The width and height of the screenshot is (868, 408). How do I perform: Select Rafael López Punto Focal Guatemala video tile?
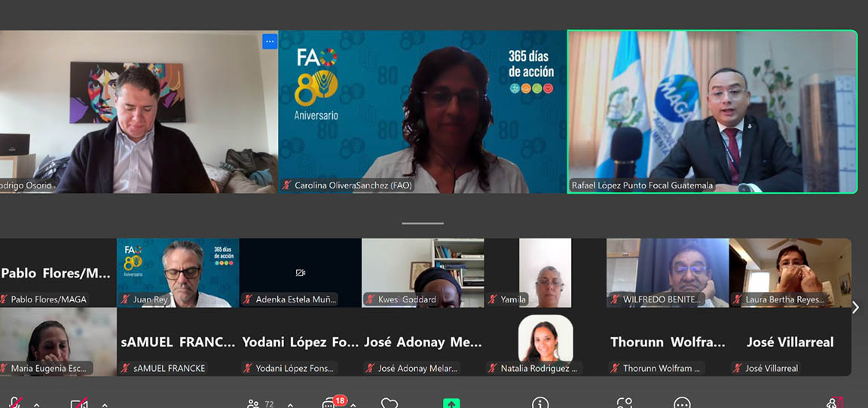click(712, 112)
